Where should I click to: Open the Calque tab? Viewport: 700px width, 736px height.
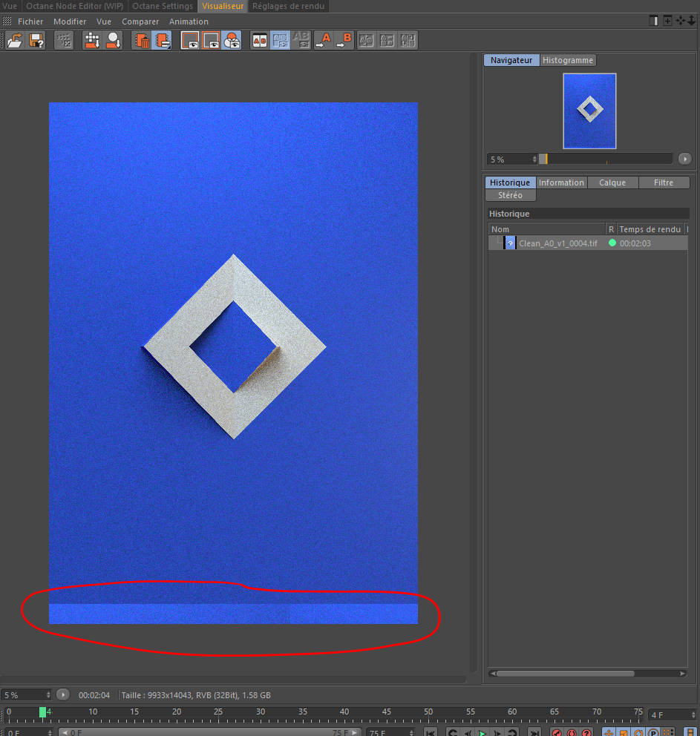click(x=612, y=183)
